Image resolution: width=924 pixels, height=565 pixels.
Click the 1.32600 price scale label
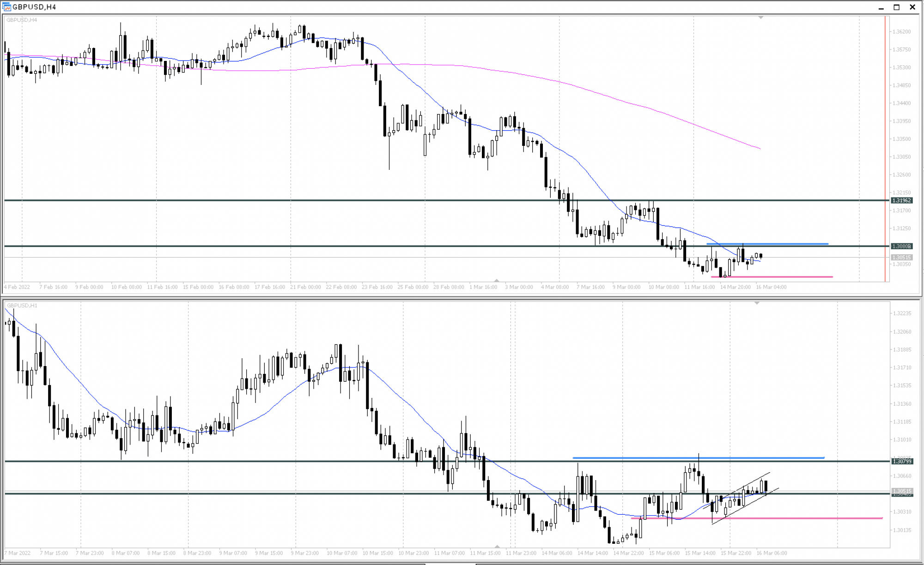[x=901, y=174]
